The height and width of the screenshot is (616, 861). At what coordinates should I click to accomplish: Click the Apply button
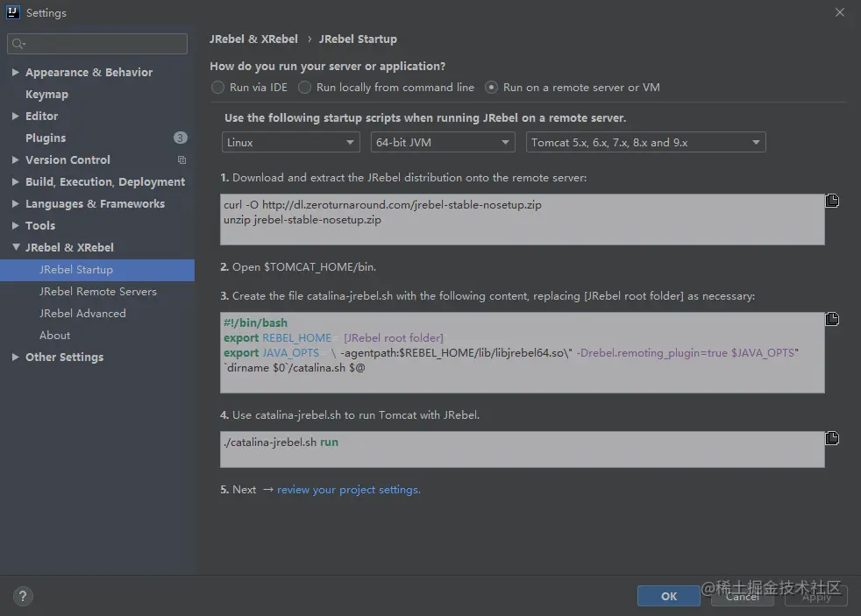click(816, 596)
